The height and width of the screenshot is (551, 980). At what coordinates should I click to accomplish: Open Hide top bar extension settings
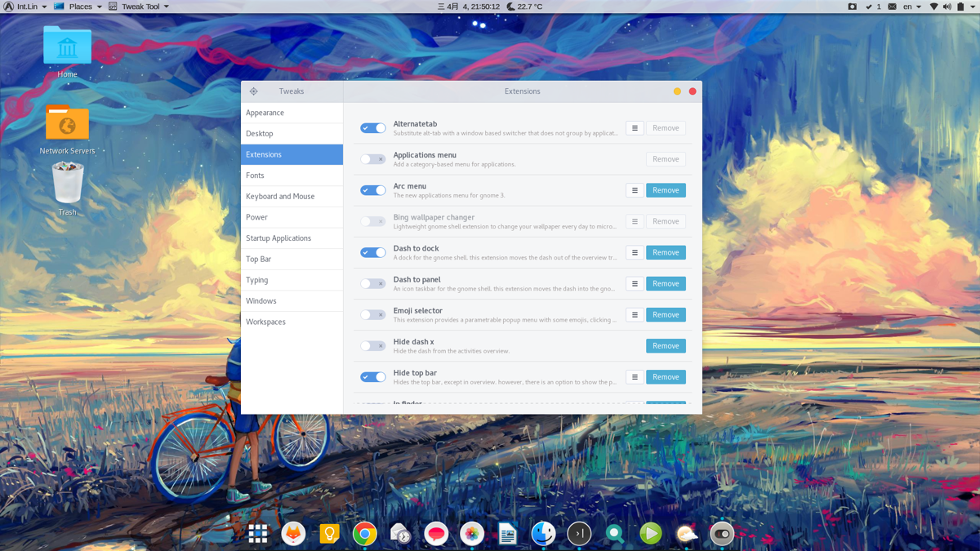635,376
